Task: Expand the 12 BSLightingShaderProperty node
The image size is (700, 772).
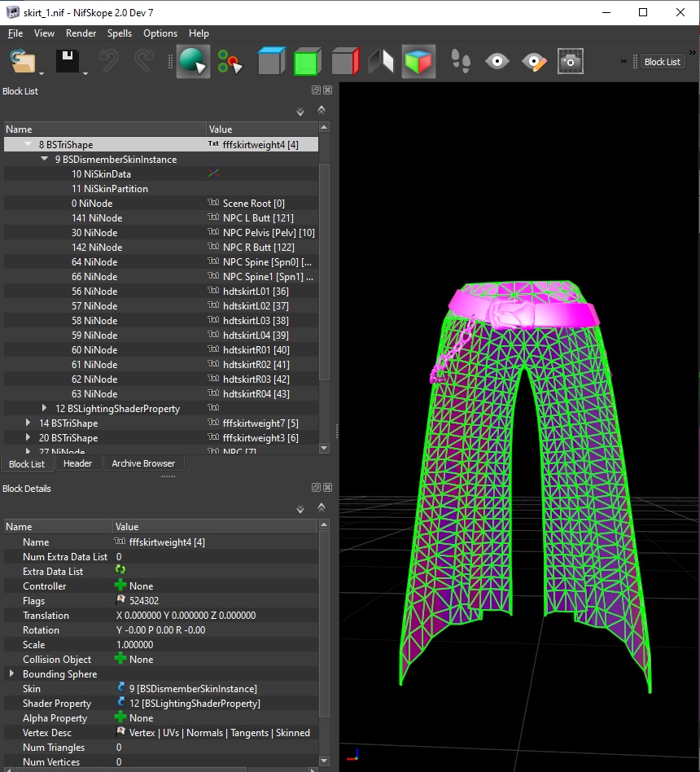Action: point(45,409)
